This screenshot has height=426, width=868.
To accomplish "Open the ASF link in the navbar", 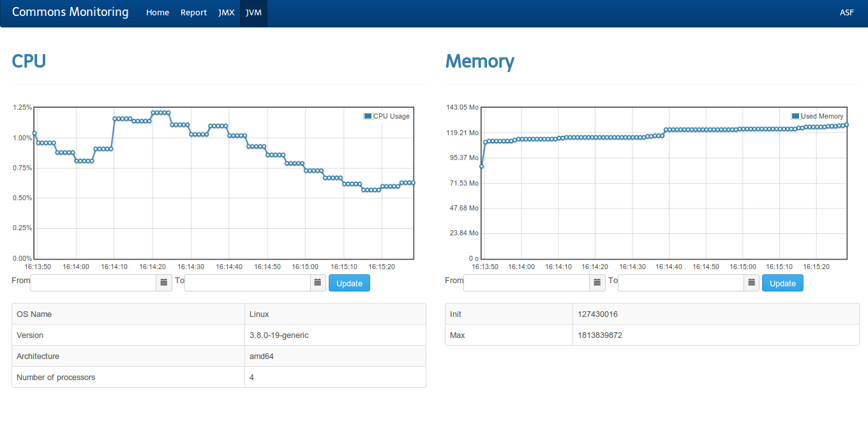I will point(846,13).
